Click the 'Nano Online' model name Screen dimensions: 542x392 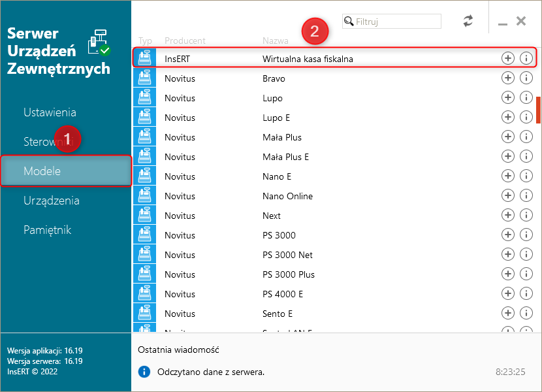coord(287,196)
